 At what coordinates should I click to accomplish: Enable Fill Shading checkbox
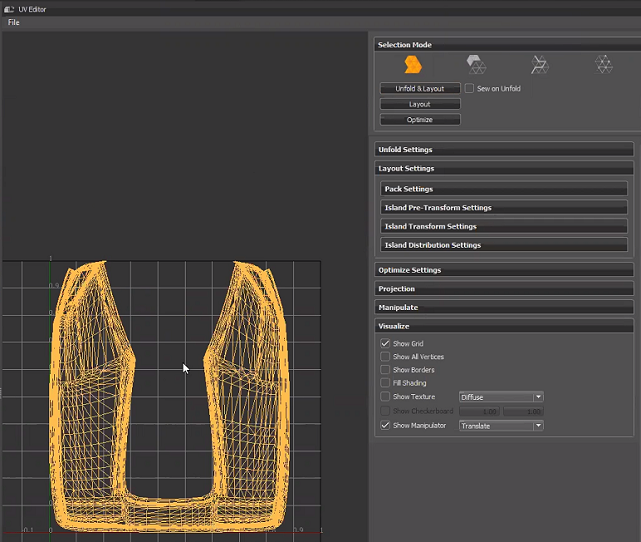click(x=386, y=383)
